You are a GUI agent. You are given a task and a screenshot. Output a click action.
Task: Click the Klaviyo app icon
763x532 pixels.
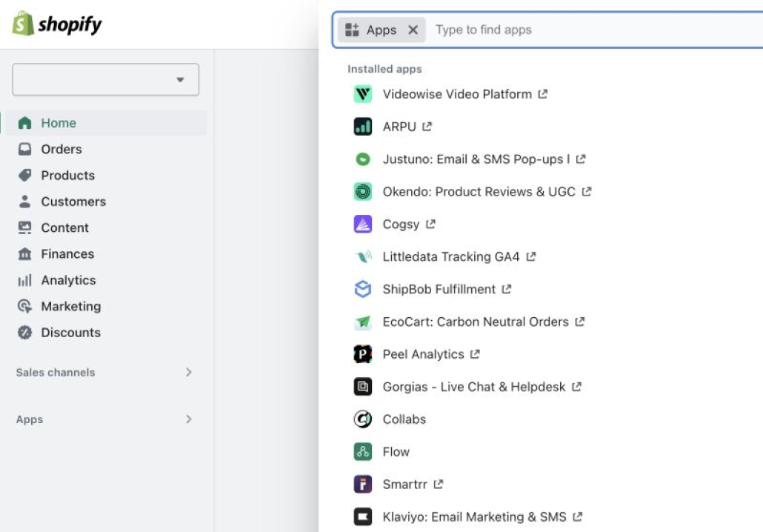coord(362,517)
